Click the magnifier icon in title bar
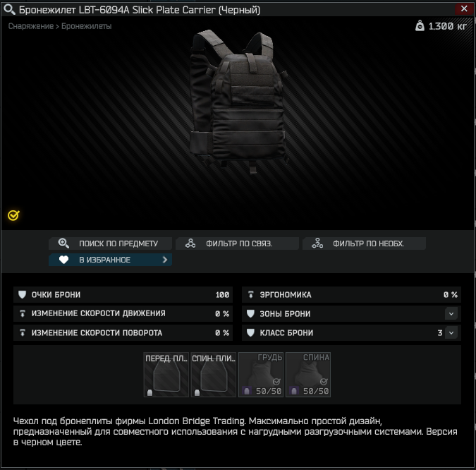476x470 pixels. click(9, 9)
